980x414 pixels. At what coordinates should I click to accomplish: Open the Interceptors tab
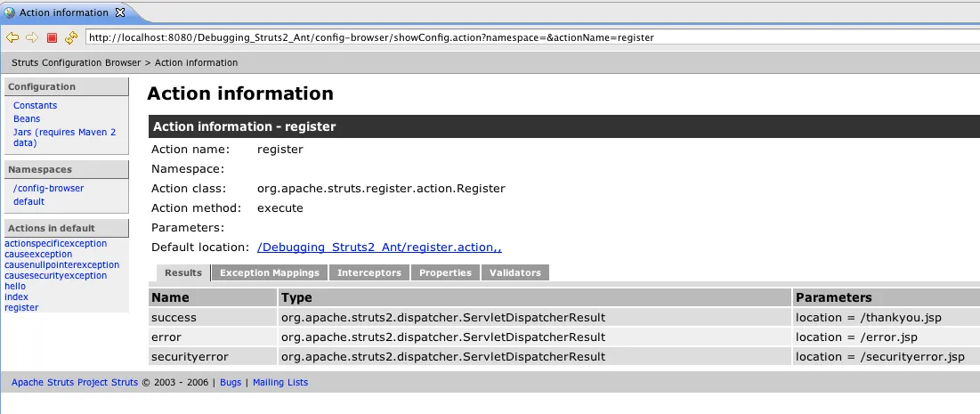click(369, 272)
